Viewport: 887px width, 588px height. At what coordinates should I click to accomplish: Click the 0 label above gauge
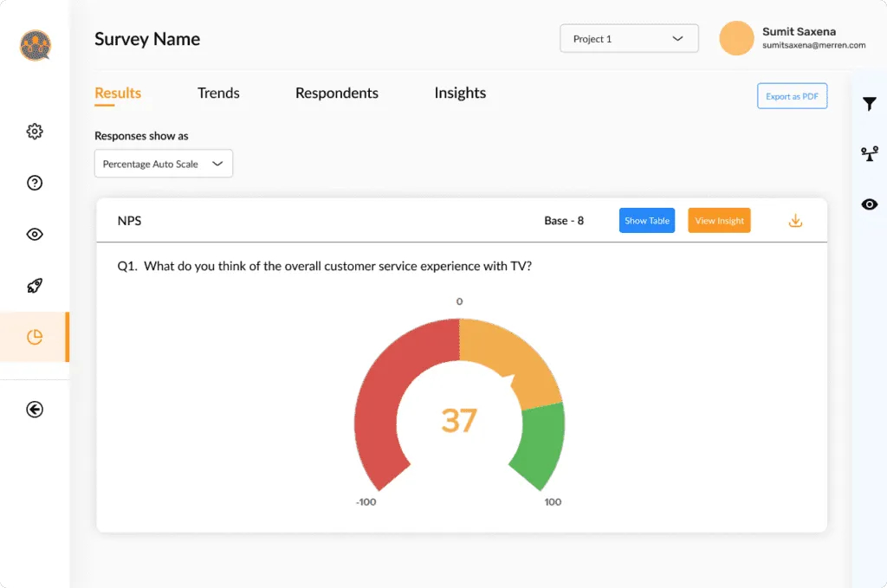click(x=459, y=301)
